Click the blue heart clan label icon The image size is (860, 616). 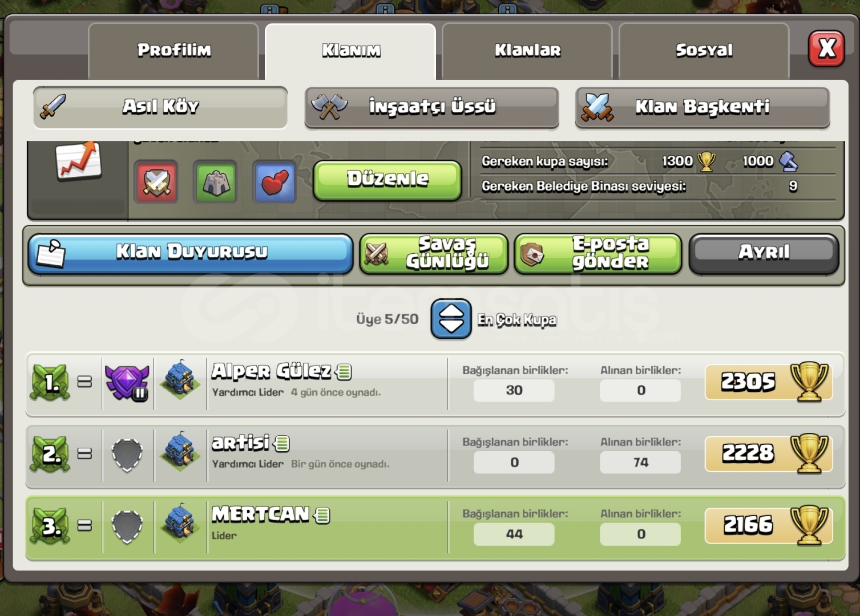(274, 182)
